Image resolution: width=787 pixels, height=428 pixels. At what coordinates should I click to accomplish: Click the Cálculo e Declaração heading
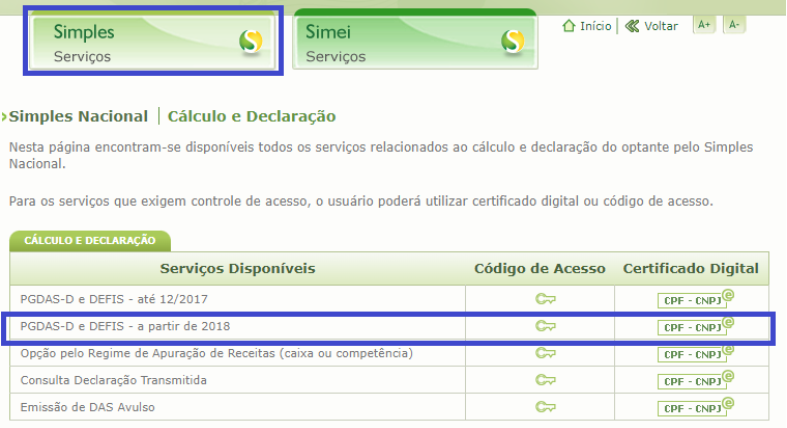[x=251, y=116]
